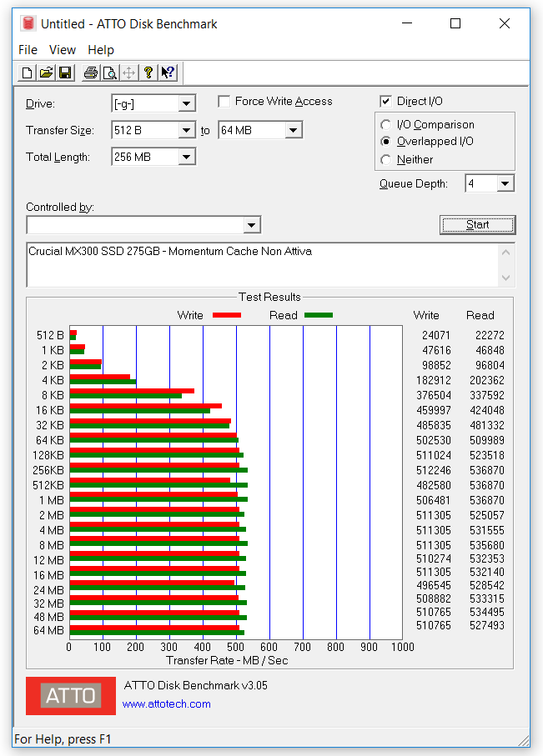Image resolution: width=543 pixels, height=756 pixels.
Task: Minimize the ATTO Disk Benchmark window
Action: [x=407, y=23]
